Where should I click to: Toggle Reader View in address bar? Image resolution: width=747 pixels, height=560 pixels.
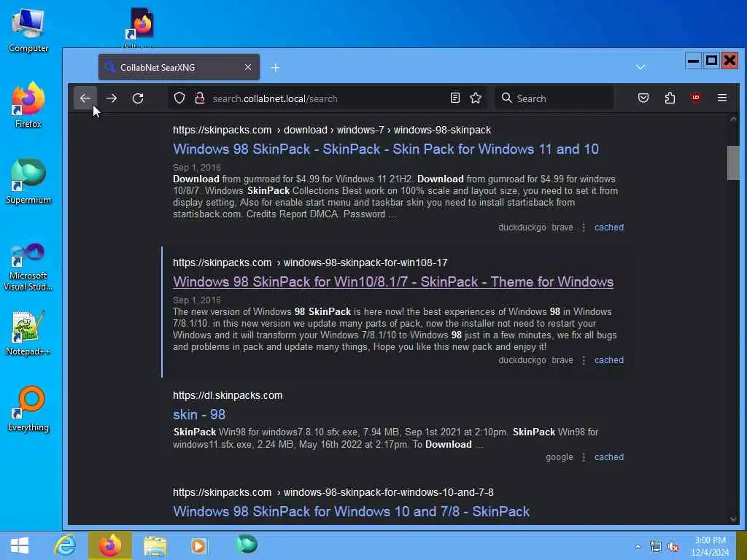coord(455,98)
